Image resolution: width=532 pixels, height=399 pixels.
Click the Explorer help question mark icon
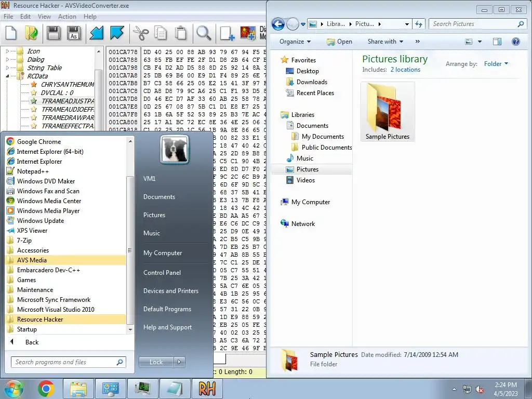[x=516, y=42]
